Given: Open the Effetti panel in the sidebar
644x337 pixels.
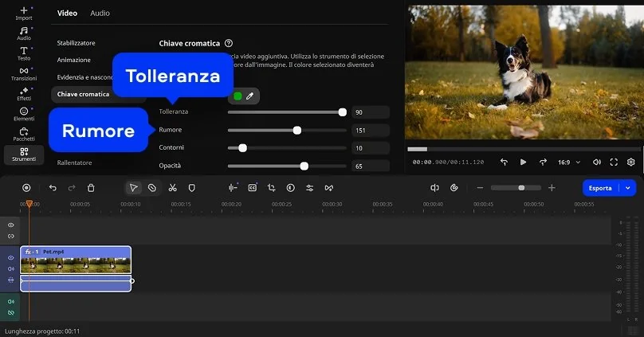Looking at the screenshot, I should pos(24,94).
